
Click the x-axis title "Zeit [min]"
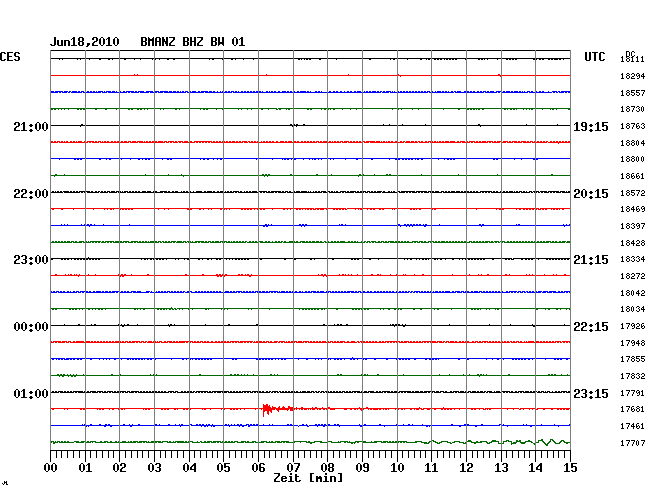click(x=308, y=478)
